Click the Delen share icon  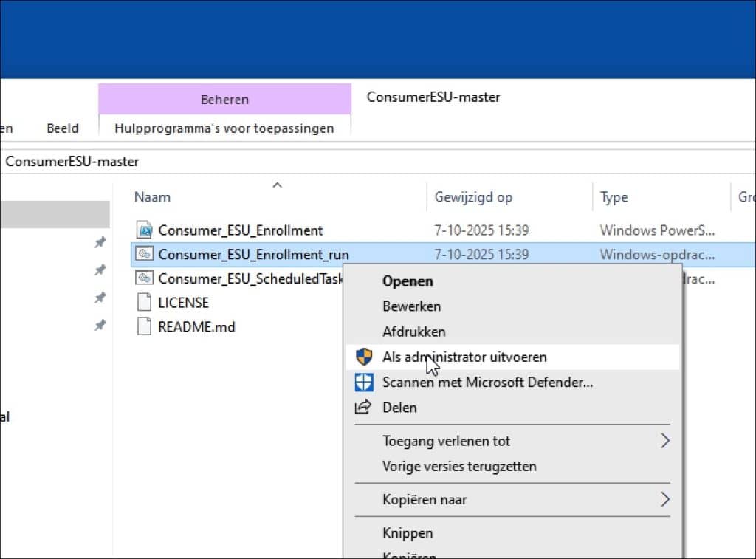click(x=364, y=408)
